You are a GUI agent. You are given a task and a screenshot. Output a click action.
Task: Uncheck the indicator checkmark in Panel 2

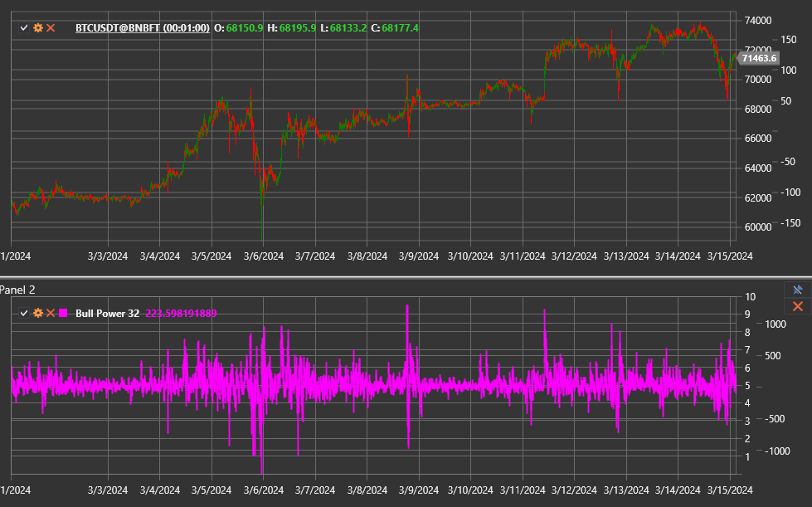(x=24, y=314)
